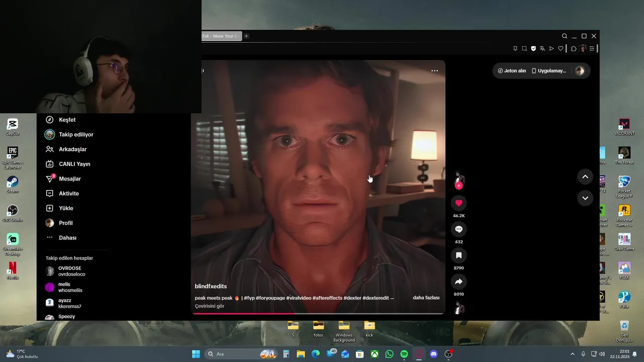The image size is (644, 362).
Task: Click Çevirisini gör translation link
Action: click(209, 306)
